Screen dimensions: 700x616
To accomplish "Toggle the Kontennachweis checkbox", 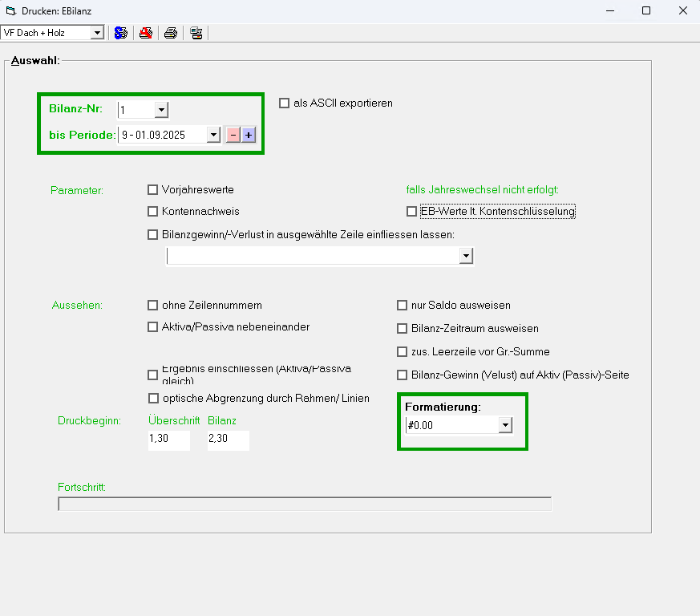I will point(153,212).
